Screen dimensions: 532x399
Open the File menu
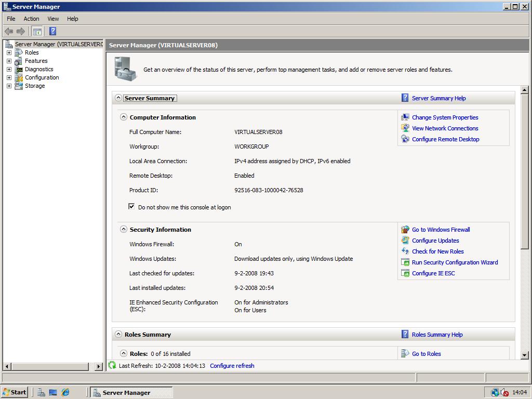[11, 19]
